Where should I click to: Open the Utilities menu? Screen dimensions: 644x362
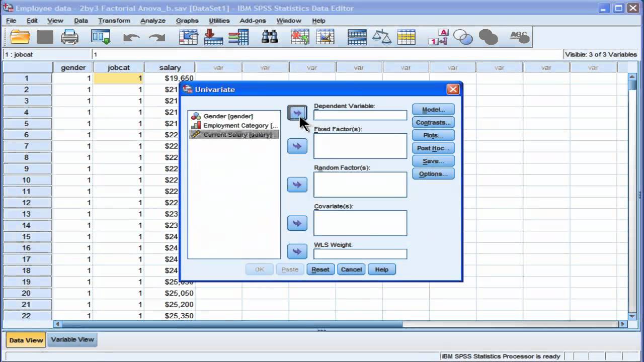point(219,21)
